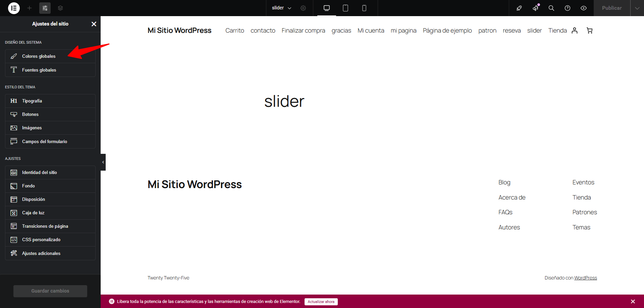Click the Mi cuenta nav link
The width and height of the screenshot is (644, 308).
click(x=371, y=31)
